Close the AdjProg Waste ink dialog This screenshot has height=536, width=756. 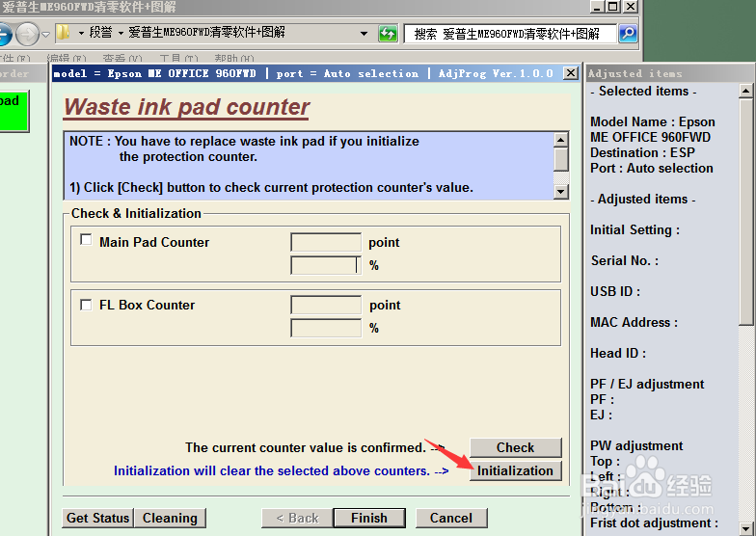tap(571, 73)
